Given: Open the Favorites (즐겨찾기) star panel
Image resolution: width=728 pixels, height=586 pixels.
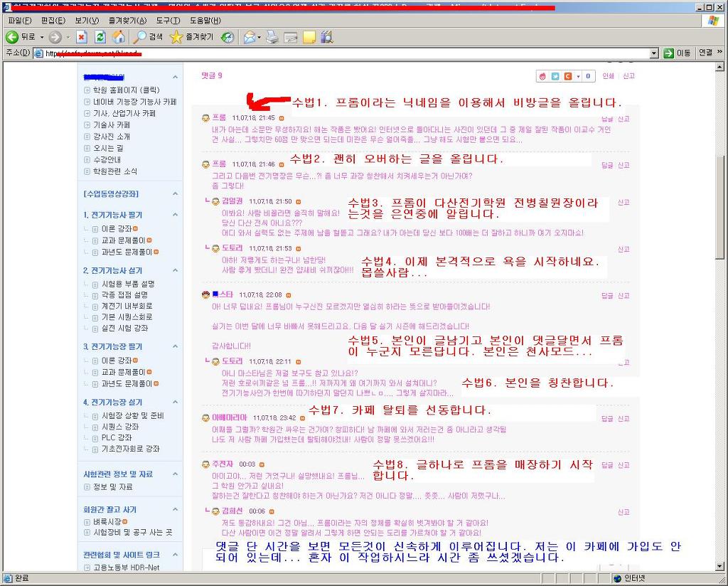Looking at the screenshot, I should (x=191, y=37).
